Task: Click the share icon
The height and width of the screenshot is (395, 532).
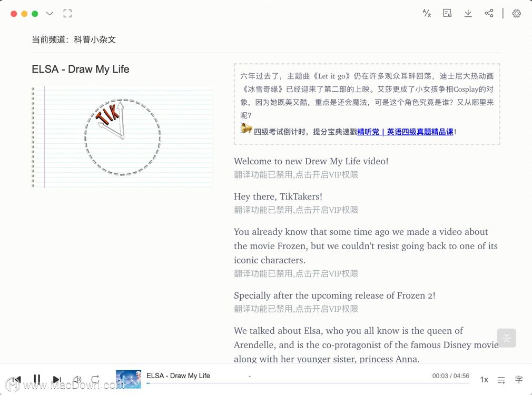Action: 489,13
